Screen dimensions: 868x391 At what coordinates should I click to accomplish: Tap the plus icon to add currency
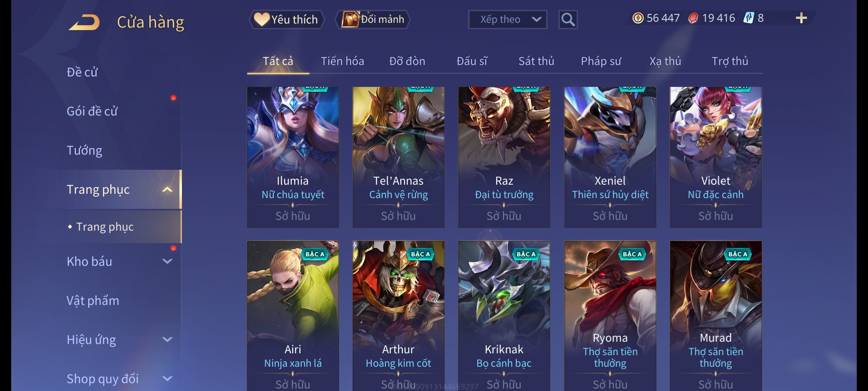point(801,18)
